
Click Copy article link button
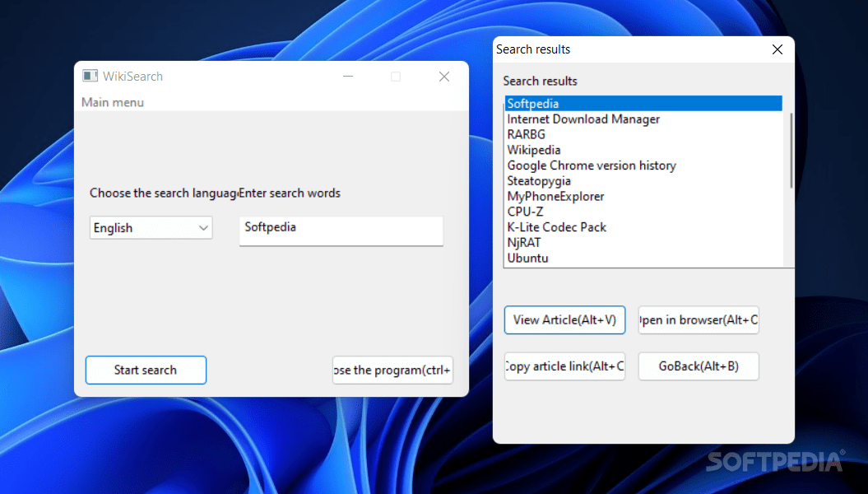(564, 366)
